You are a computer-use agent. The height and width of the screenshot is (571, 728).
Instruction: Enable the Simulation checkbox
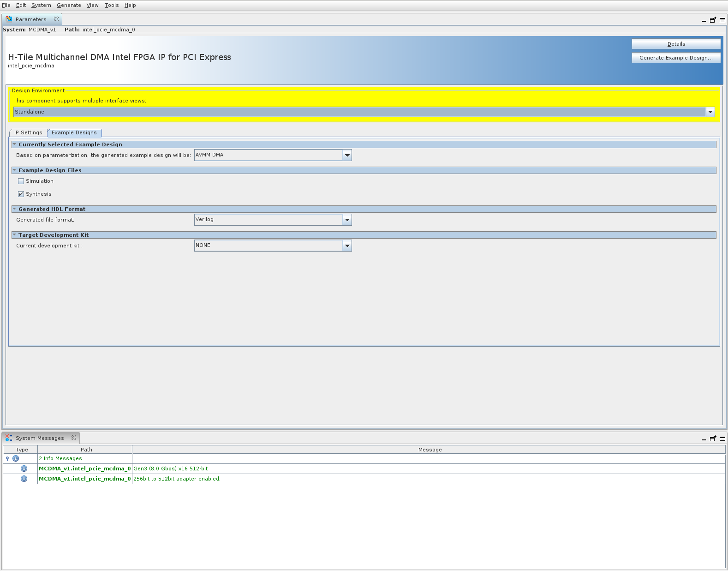click(x=21, y=181)
